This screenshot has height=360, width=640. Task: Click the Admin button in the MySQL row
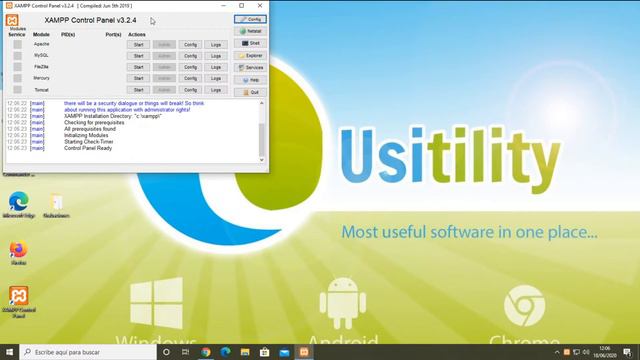tap(164, 56)
